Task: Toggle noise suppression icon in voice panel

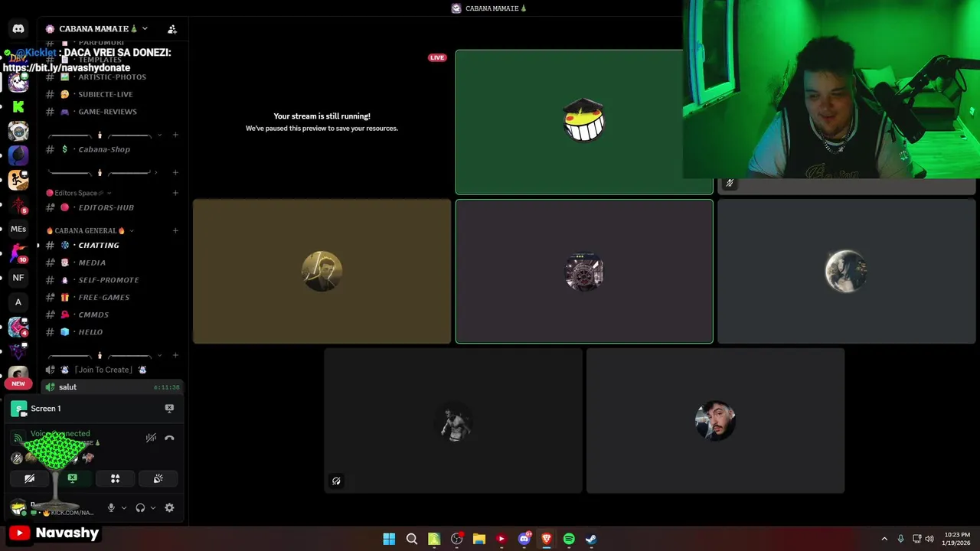Action: click(151, 438)
